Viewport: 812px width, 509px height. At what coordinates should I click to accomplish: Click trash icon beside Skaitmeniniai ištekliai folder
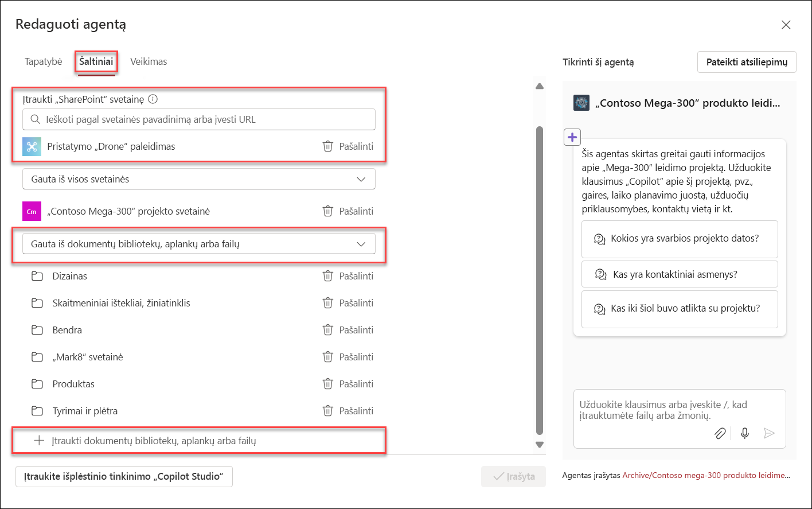(x=328, y=303)
